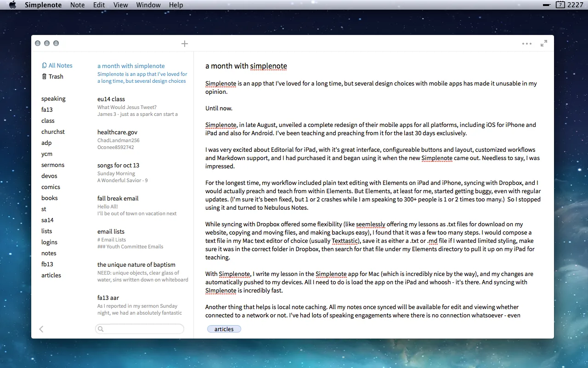Select the sa14 tag

[47, 220]
